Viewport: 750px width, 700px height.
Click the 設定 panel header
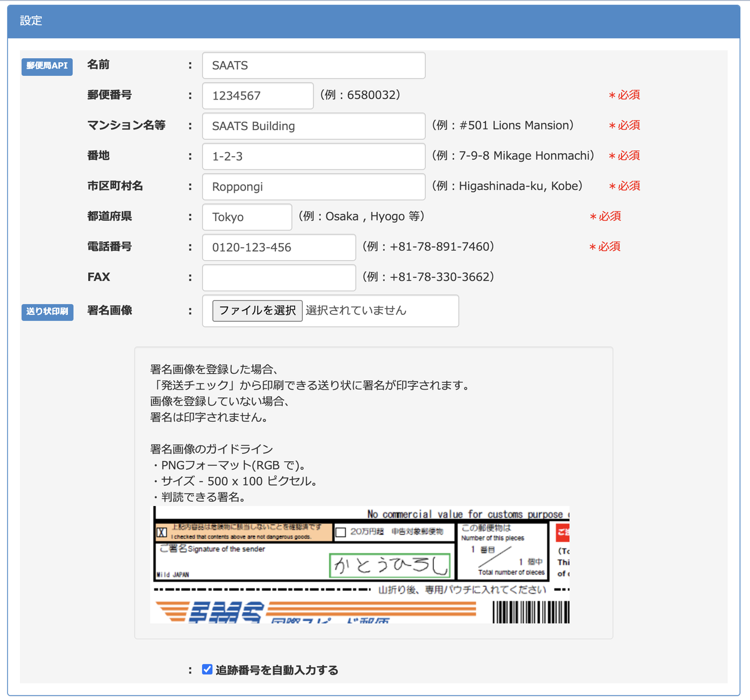click(x=373, y=21)
